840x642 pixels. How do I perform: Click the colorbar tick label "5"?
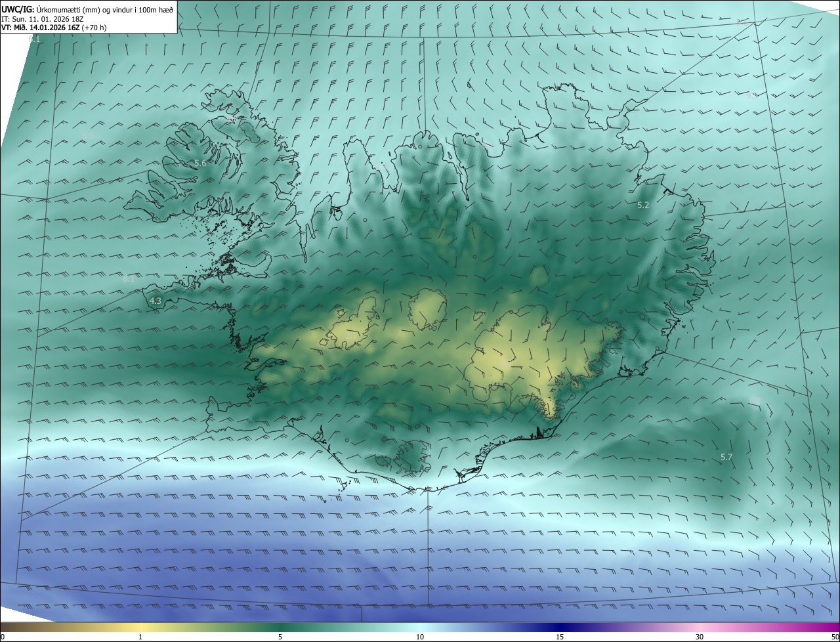pos(280,637)
